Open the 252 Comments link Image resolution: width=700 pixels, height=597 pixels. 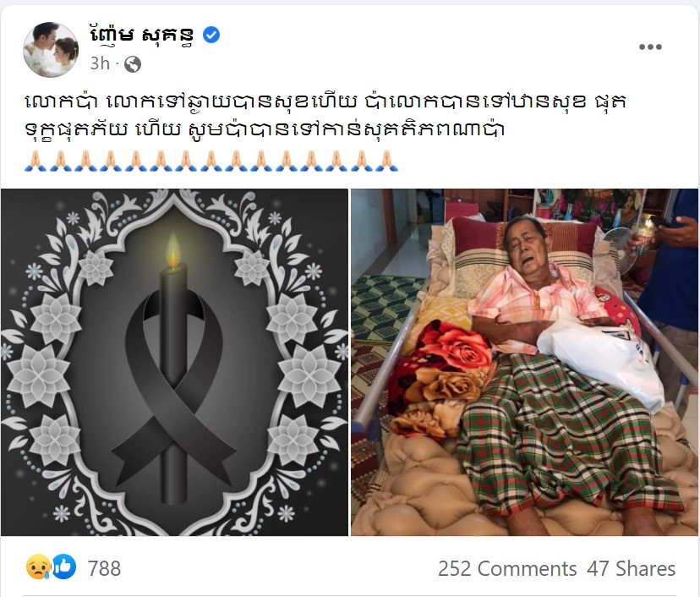(x=507, y=569)
